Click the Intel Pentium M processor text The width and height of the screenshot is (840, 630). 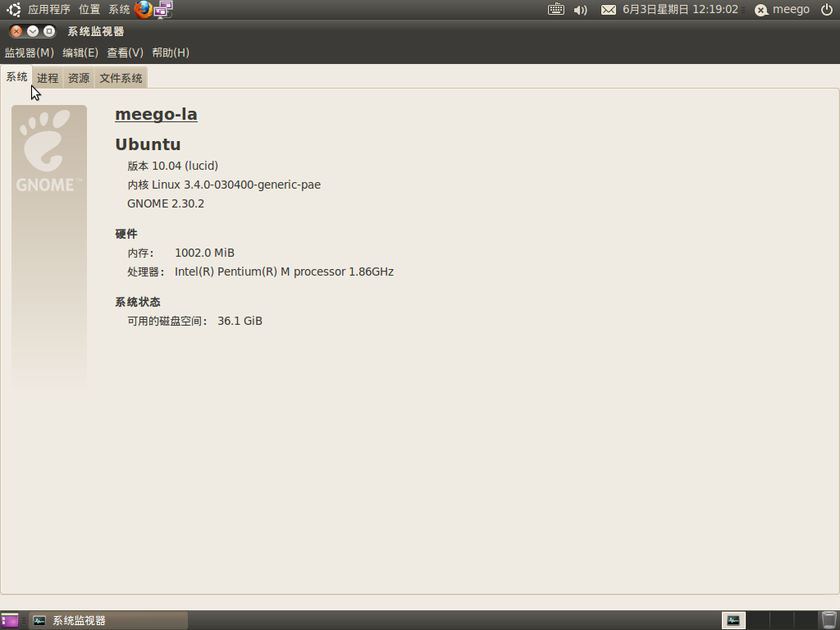(x=284, y=272)
